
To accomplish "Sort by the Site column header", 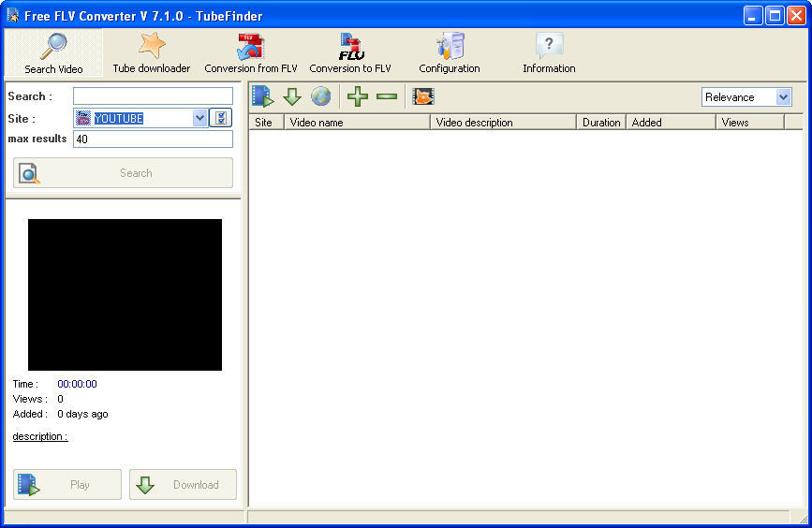I will click(x=267, y=123).
